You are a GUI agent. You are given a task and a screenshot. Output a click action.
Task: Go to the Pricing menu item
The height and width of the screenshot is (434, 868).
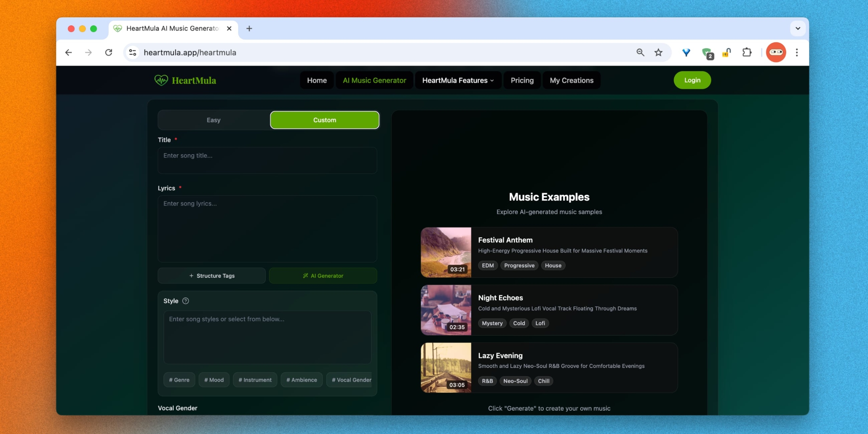(x=522, y=80)
